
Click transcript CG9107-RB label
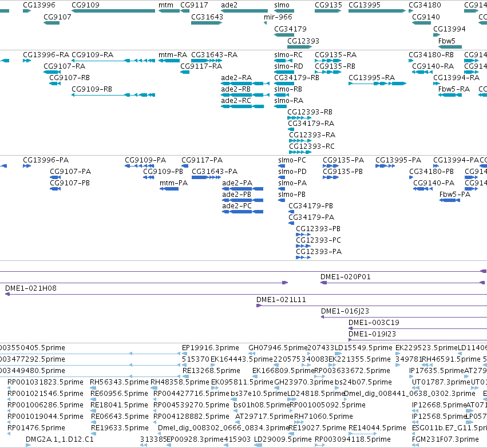pos(70,78)
